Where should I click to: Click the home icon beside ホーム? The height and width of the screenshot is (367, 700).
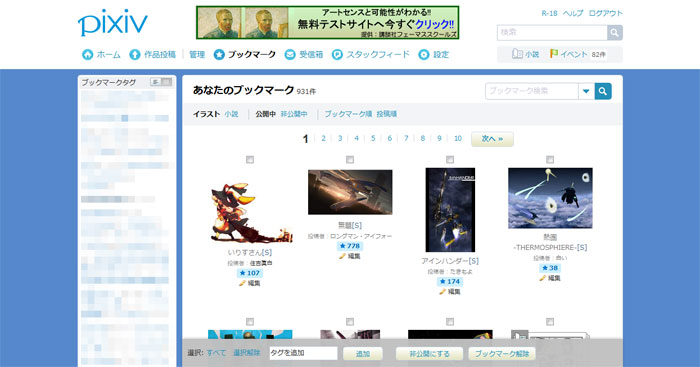[88, 54]
